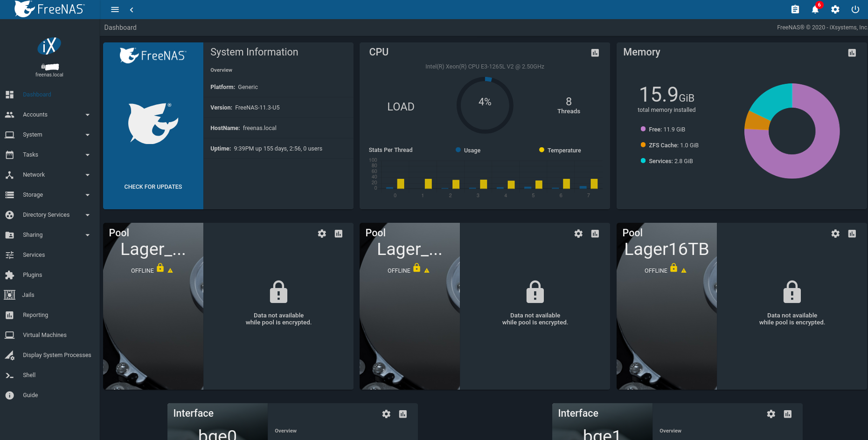Click the Jails icon in sidebar
The width and height of the screenshot is (868, 440).
coord(9,295)
